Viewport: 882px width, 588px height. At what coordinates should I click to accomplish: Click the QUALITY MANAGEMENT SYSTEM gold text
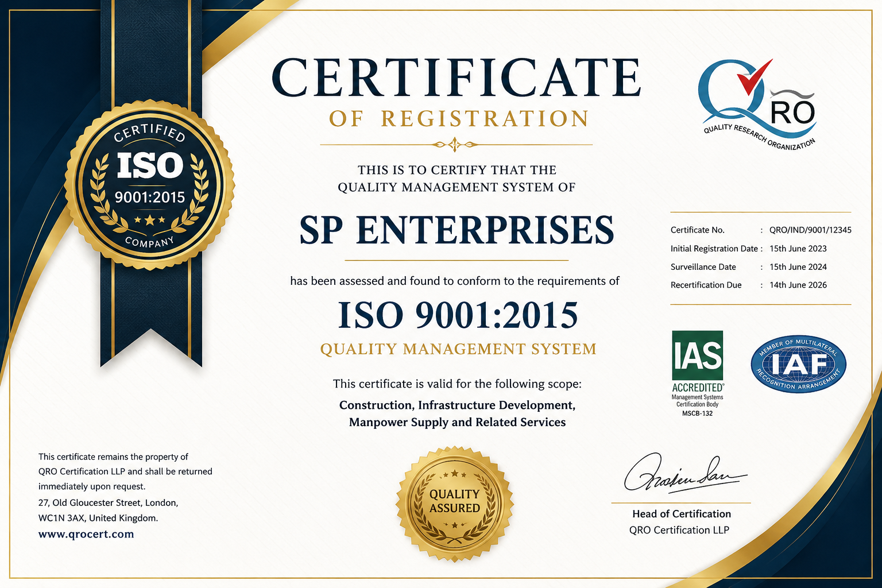(458, 349)
